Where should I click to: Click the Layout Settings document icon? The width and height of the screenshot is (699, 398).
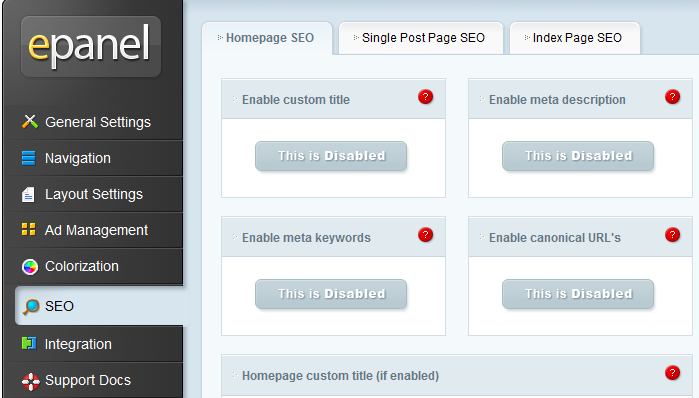[28, 194]
